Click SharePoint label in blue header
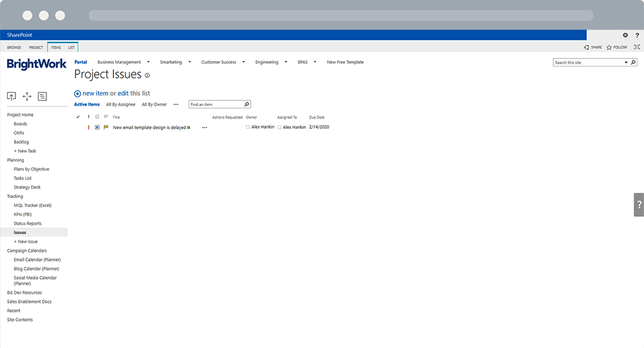Image resolution: width=644 pixels, height=348 pixels. point(19,35)
